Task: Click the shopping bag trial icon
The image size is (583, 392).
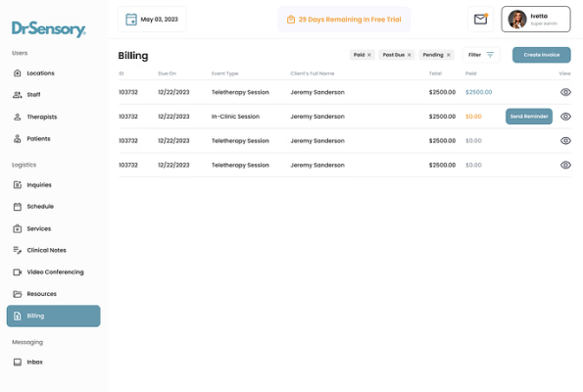Action: [x=291, y=20]
